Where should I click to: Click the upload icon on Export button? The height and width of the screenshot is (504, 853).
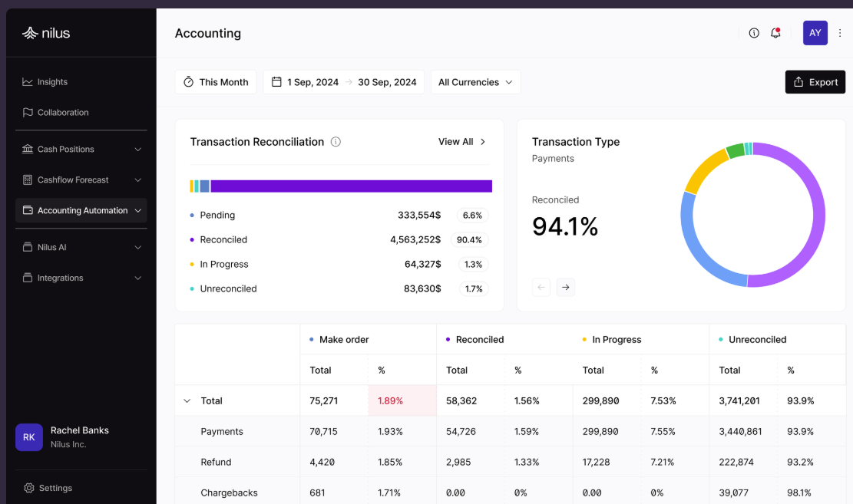click(x=798, y=82)
